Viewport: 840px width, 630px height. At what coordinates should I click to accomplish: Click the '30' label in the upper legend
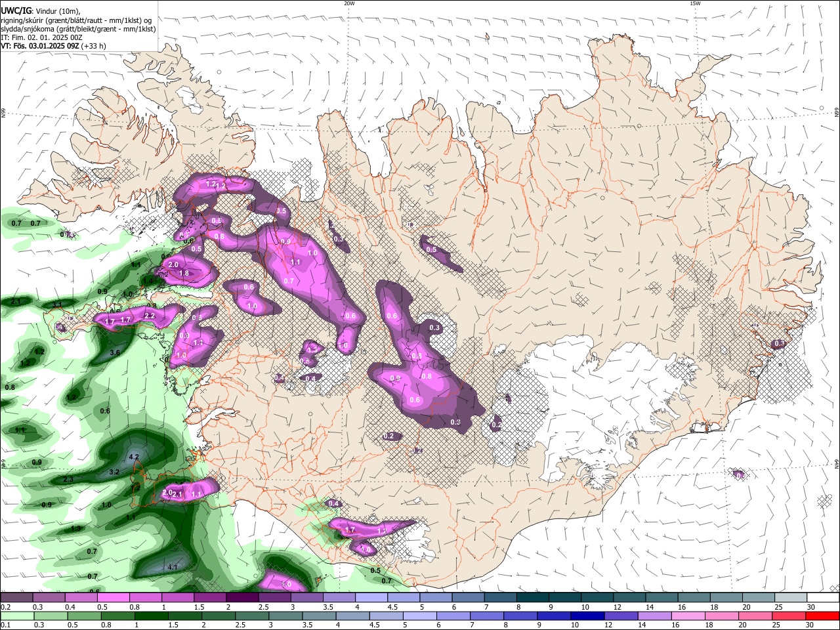pos(811,607)
